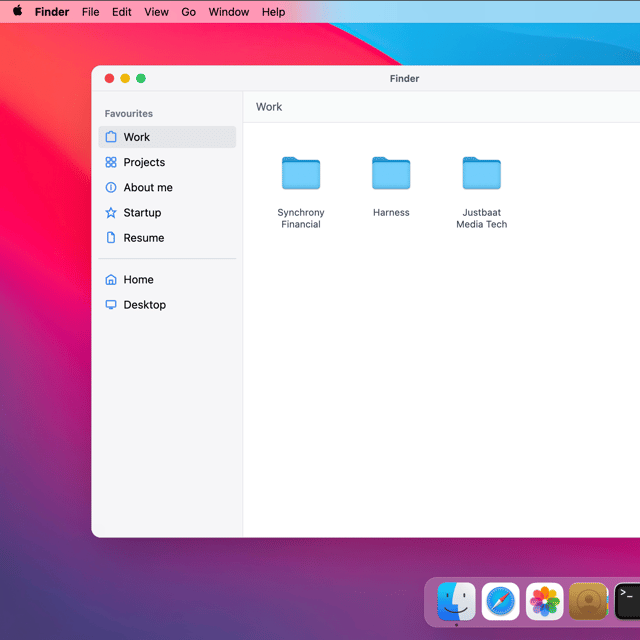Click the Finder window title text
The height and width of the screenshot is (640, 640).
pyautogui.click(x=404, y=78)
